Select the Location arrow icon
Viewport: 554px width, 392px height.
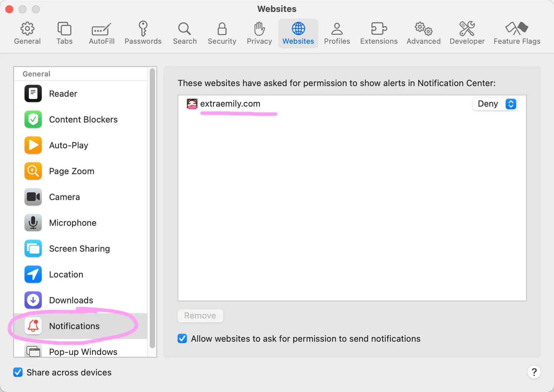33,274
